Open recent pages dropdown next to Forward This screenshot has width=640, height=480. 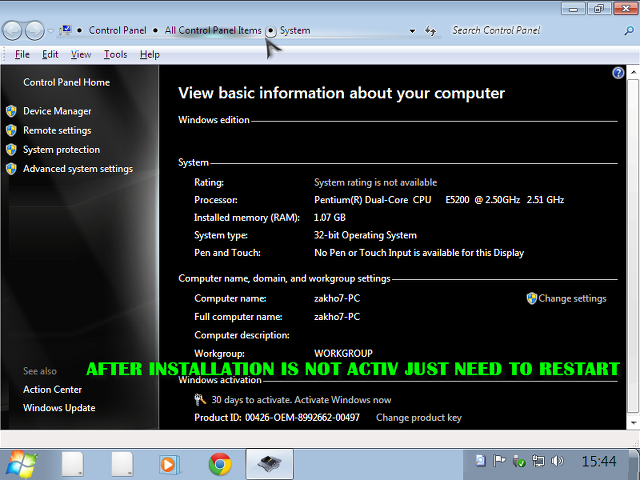(x=51, y=31)
